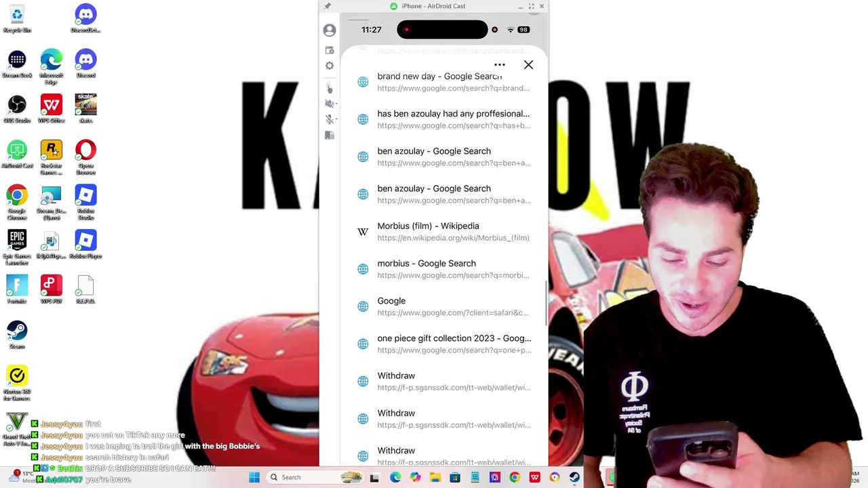Click the phone battery indicator showing 98
Image resolution: width=868 pixels, height=488 pixels.
point(523,30)
